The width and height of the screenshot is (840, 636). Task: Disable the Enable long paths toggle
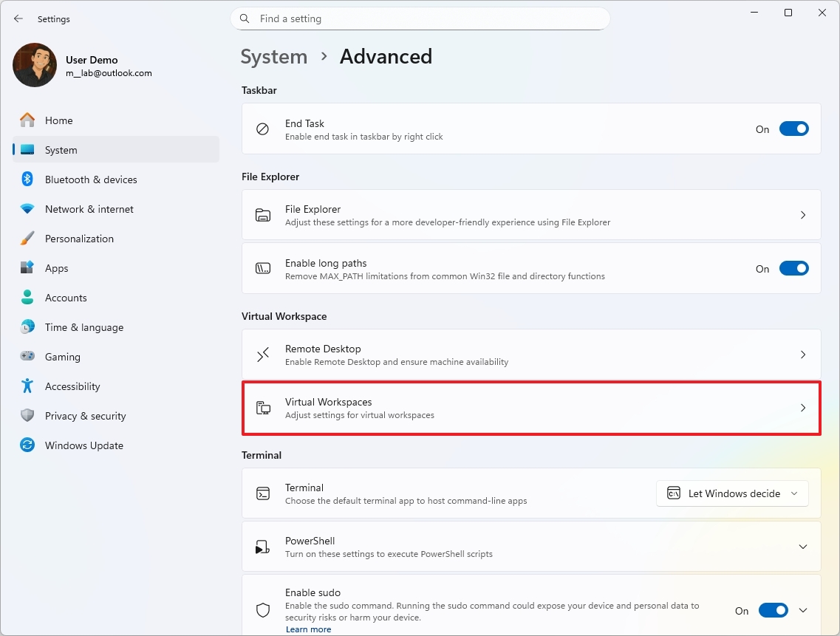tap(793, 268)
